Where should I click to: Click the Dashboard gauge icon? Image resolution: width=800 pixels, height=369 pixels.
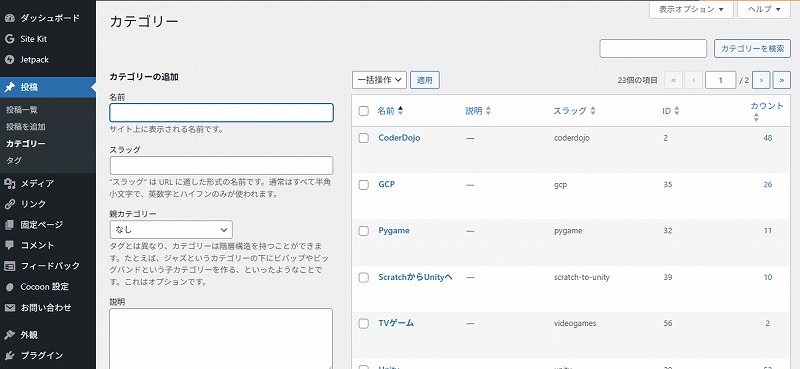[x=9, y=18]
